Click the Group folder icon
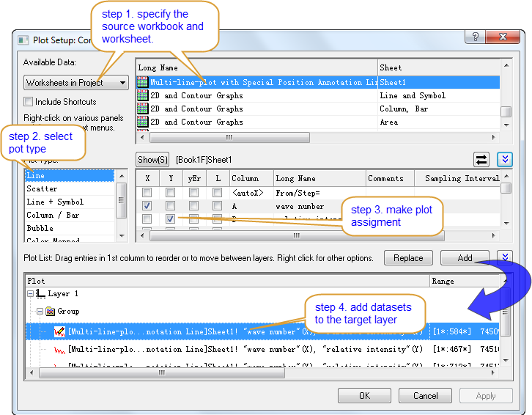Screen dimensions: 532x415 coord(51,311)
